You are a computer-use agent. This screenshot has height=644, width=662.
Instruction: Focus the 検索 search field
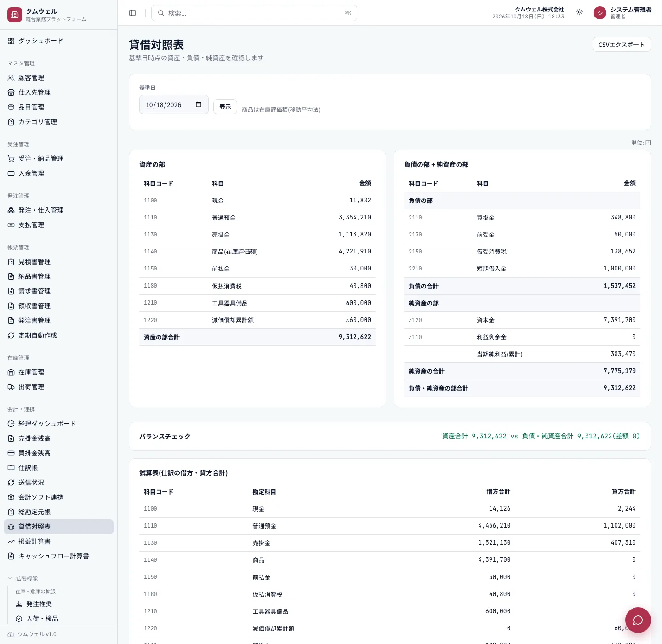(x=254, y=13)
